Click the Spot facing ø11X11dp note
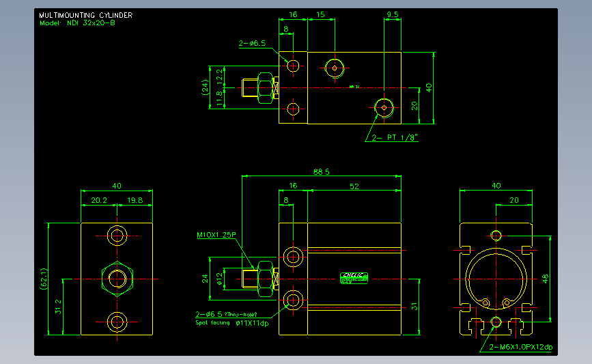 (x=232, y=323)
